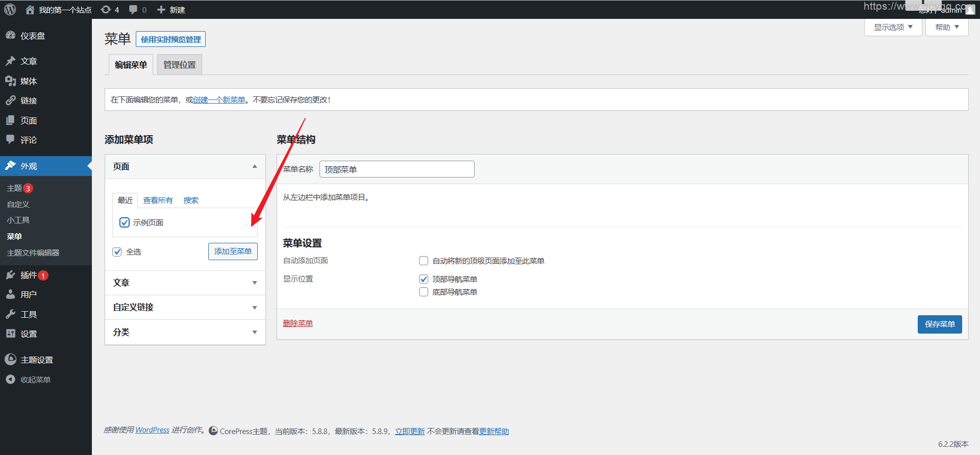This screenshot has width=980, height=455.
Task: Switch to the 管理位置 tab
Action: click(179, 65)
